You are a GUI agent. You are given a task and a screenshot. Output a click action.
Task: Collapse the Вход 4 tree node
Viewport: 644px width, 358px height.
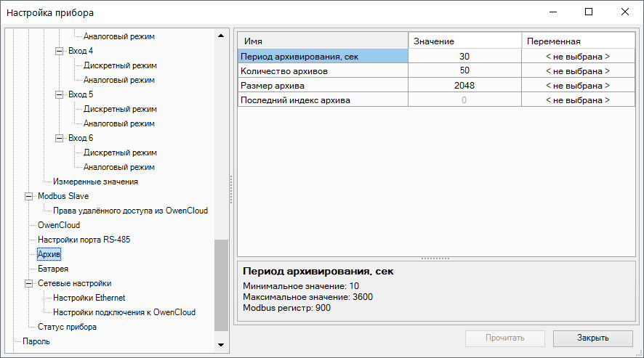click(60, 51)
